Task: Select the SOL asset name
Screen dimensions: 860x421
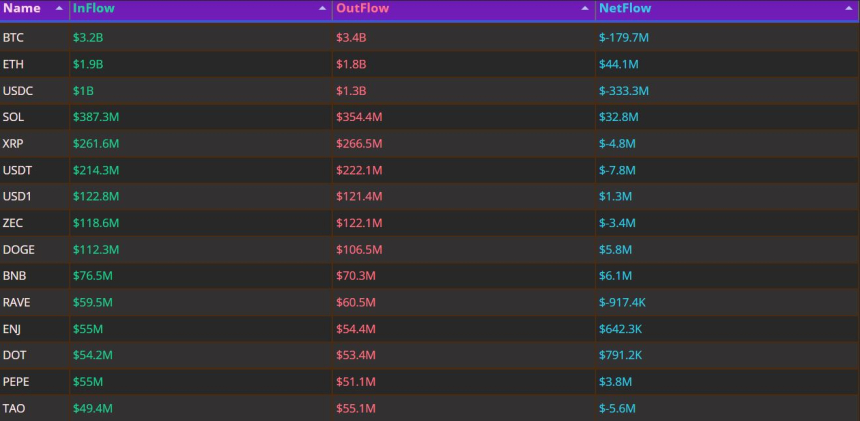Action: (x=13, y=117)
